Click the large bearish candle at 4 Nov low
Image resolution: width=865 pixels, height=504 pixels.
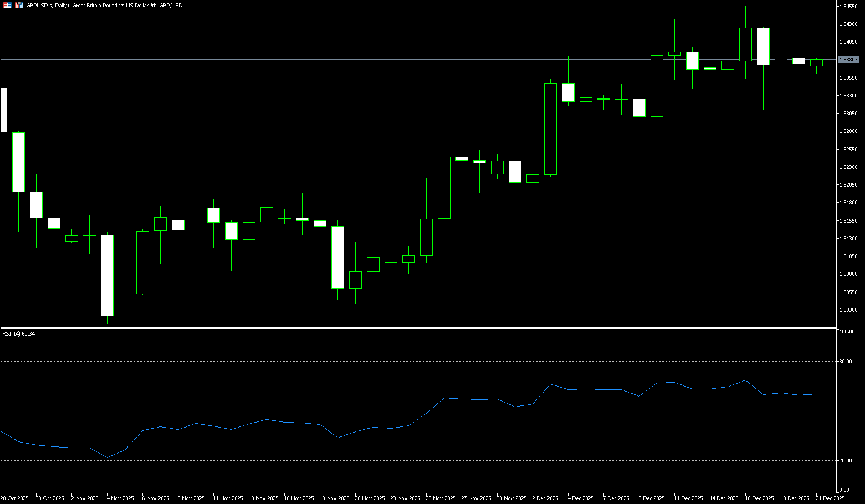pyautogui.click(x=107, y=275)
